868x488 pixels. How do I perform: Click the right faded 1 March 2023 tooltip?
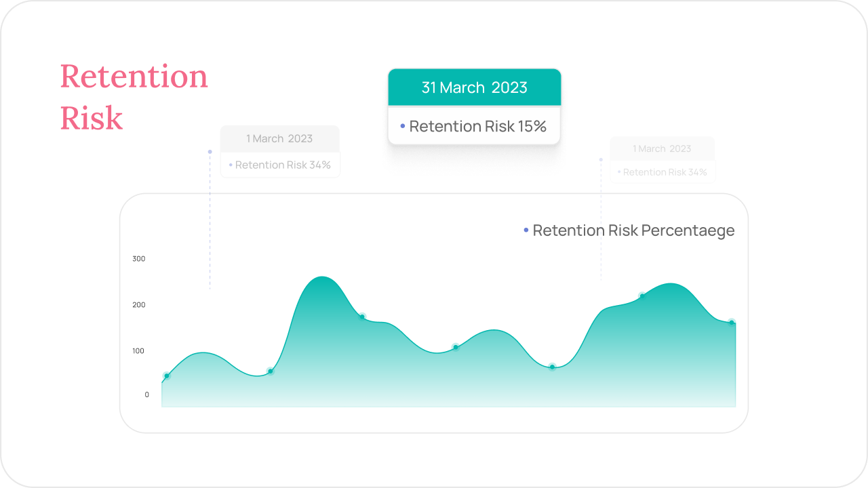(663, 160)
